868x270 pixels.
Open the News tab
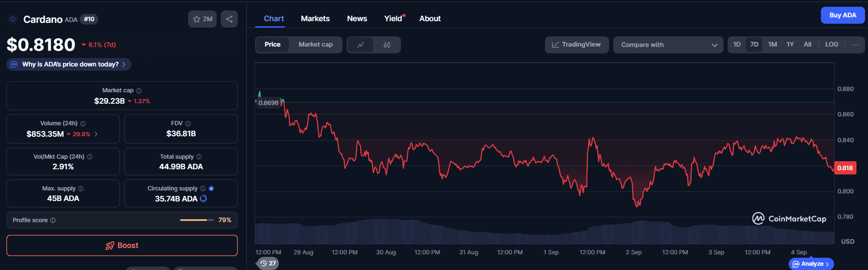[357, 19]
